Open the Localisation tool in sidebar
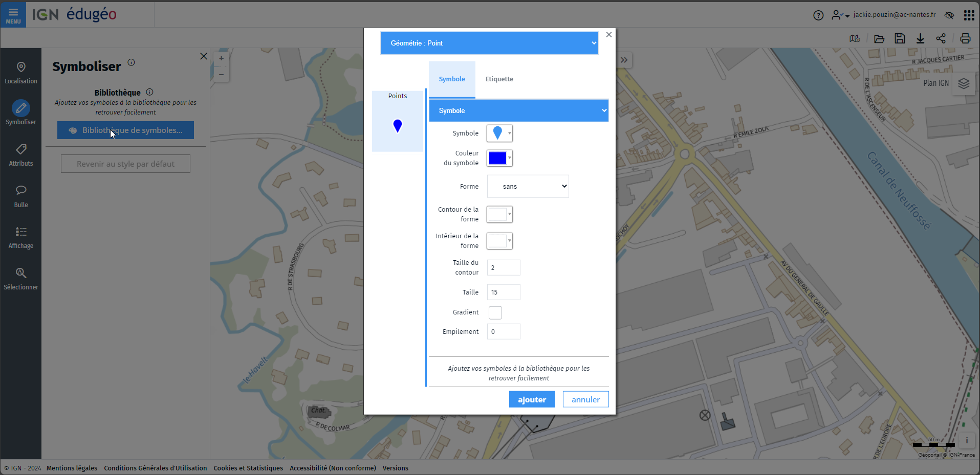 [x=21, y=73]
